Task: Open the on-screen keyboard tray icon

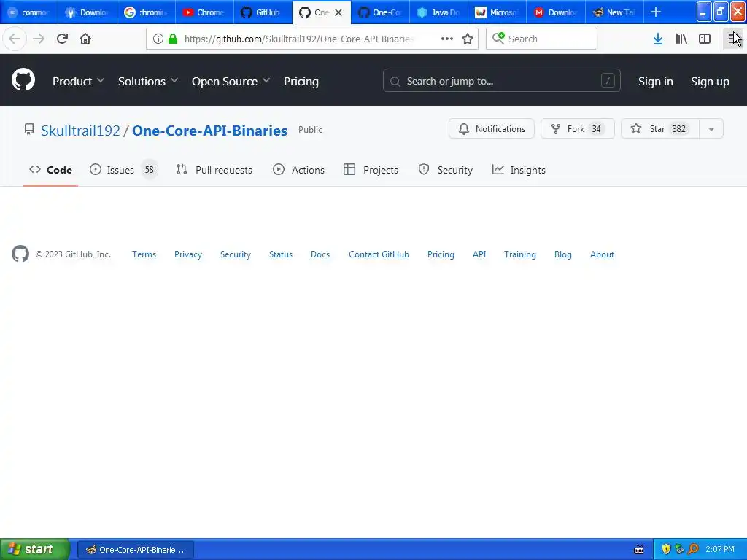Action: [639, 550]
